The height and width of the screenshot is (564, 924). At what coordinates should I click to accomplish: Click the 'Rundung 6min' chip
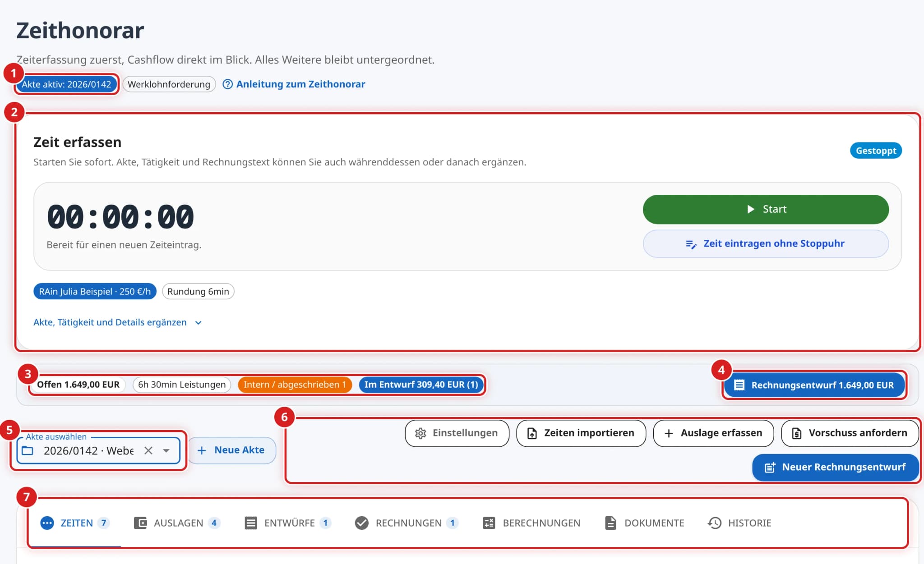point(198,291)
